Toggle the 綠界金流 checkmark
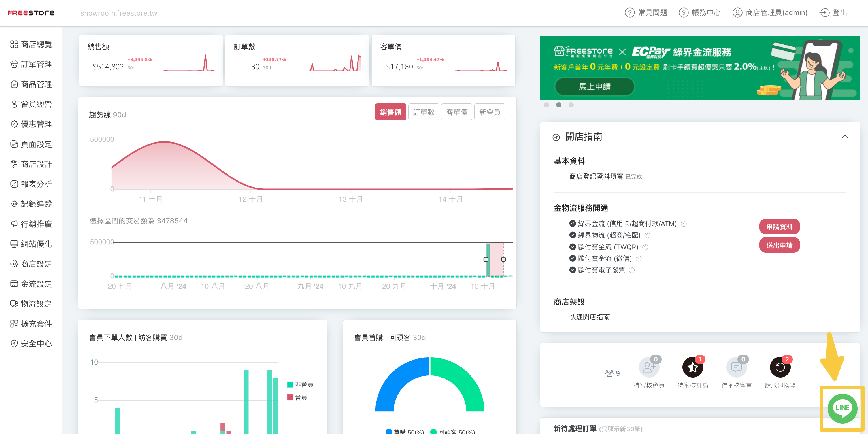This screenshot has width=868, height=434. (573, 223)
